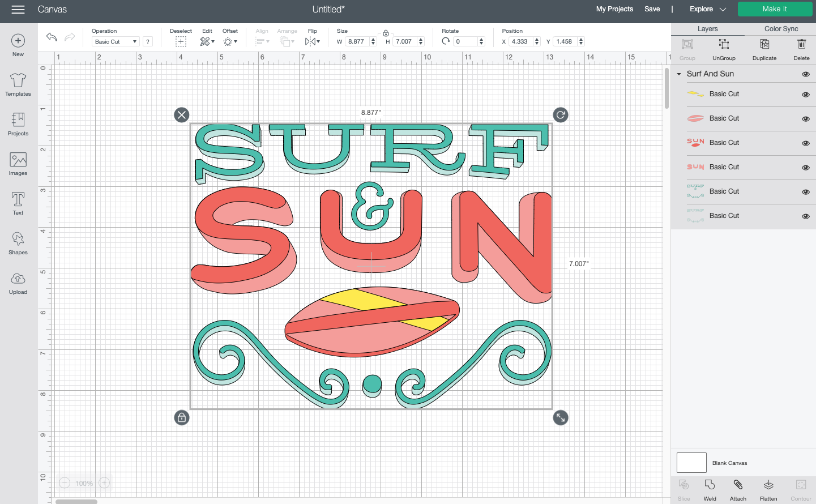The image size is (816, 504).
Task: Click the Flatten tool
Action: tap(768, 490)
